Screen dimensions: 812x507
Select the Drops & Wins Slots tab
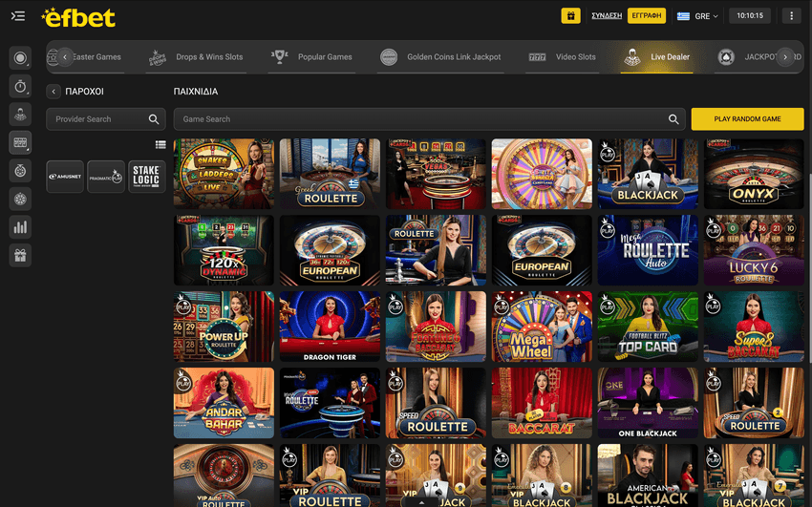(196, 57)
